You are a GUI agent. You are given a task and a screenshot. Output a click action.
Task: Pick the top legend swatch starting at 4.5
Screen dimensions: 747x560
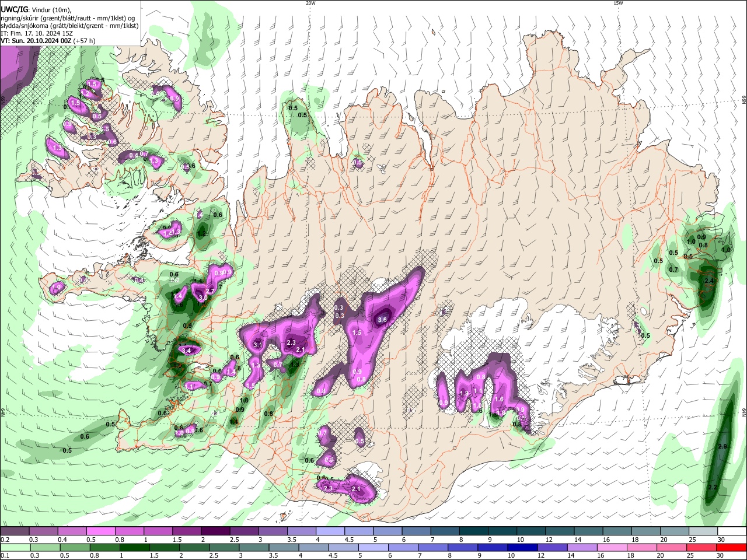pyautogui.click(x=358, y=531)
